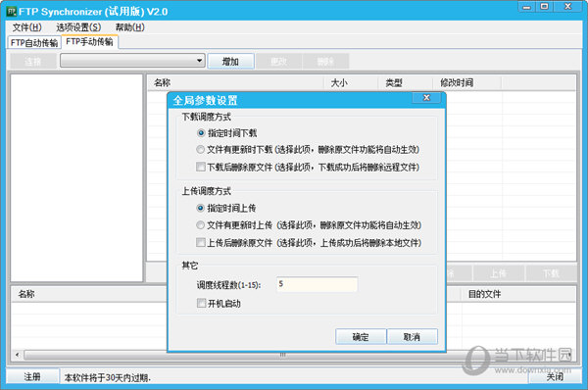This screenshot has height=390, width=588.
Task: Click the 增加 button
Action: pyautogui.click(x=230, y=61)
